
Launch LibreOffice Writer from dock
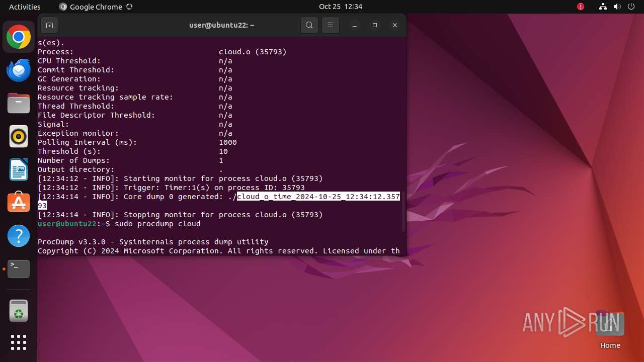pyautogui.click(x=19, y=169)
